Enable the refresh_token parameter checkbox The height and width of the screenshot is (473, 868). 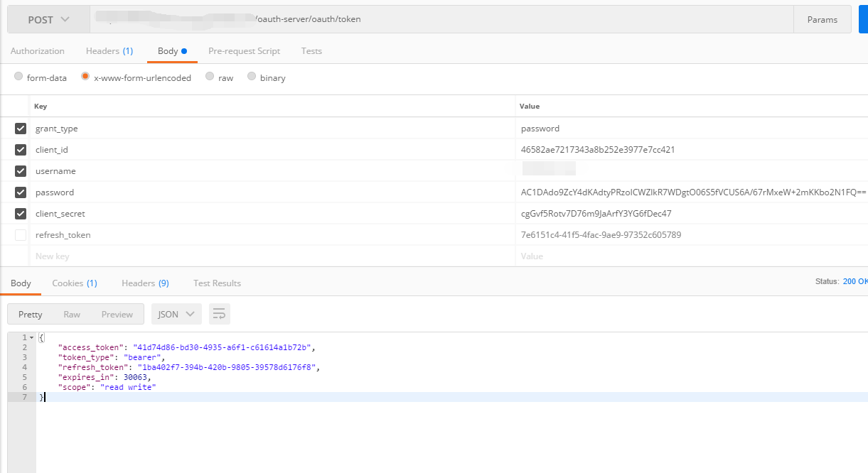tap(21, 235)
